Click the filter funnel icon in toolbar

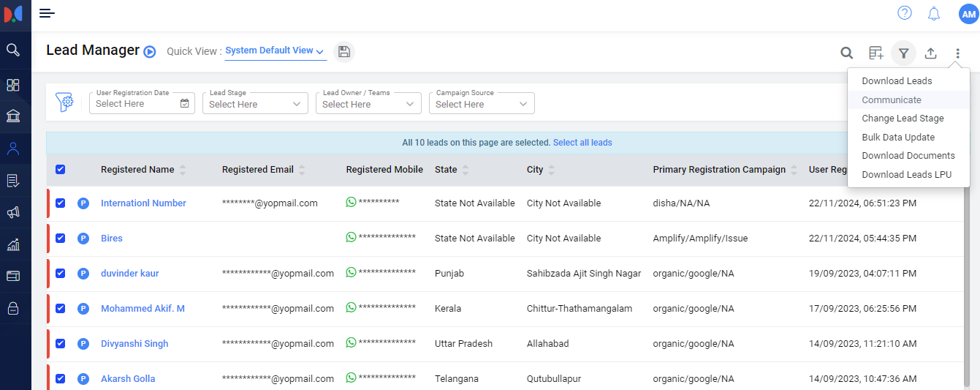point(904,53)
